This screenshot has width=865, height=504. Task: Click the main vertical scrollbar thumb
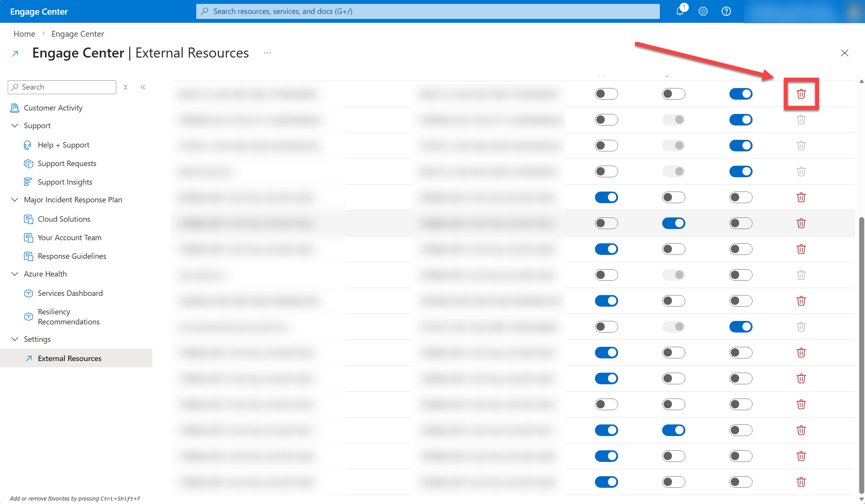(861, 355)
